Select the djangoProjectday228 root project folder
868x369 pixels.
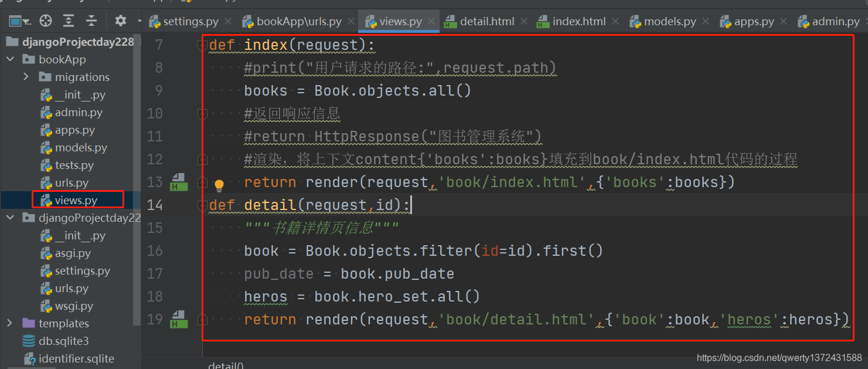[70, 42]
